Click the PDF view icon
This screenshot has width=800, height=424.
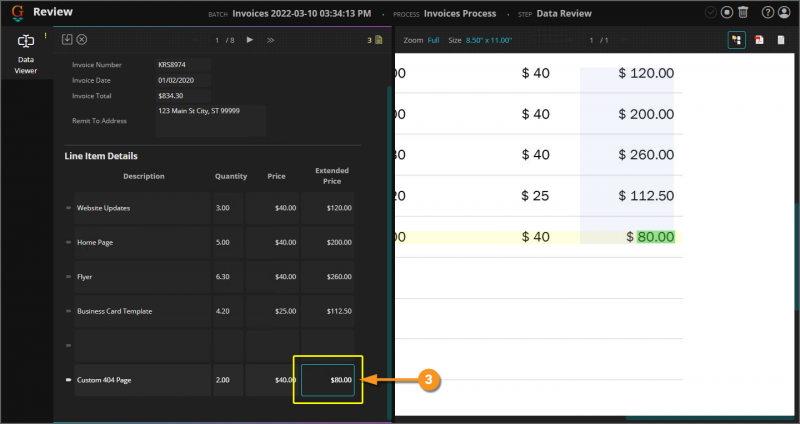click(759, 40)
